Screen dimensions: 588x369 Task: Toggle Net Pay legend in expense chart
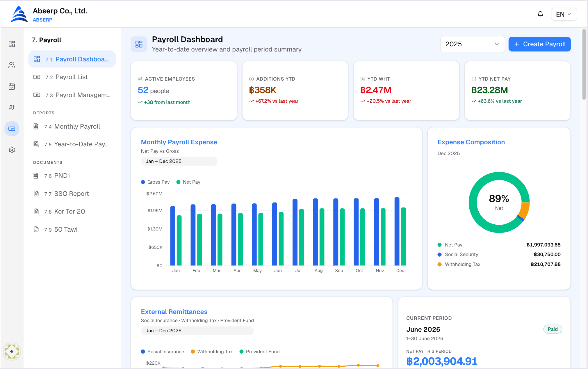[x=188, y=182]
